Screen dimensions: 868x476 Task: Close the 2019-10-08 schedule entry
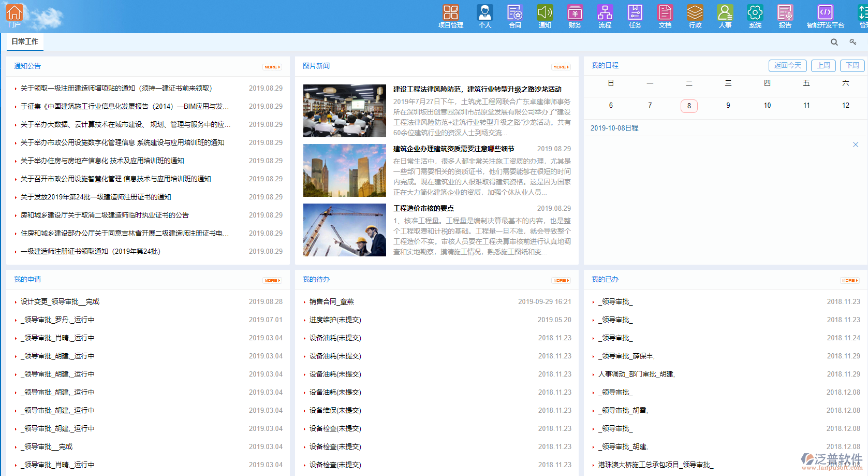pos(856,145)
